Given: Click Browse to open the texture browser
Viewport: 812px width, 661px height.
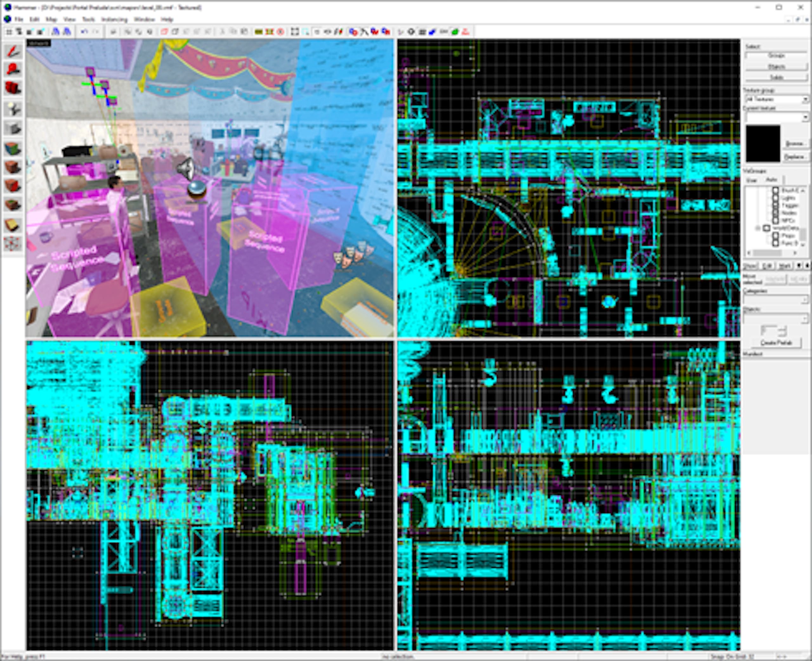Looking at the screenshot, I should [x=796, y=144].
